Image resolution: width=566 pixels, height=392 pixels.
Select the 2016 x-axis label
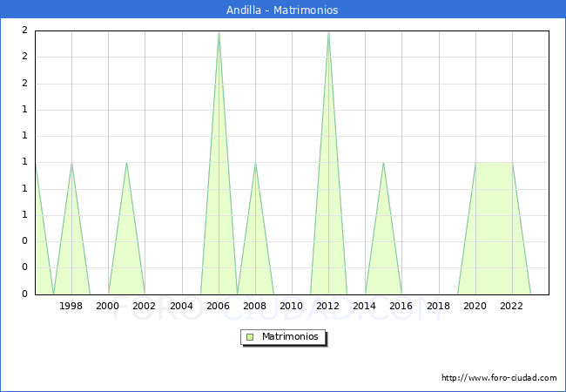tap(401, 306)
